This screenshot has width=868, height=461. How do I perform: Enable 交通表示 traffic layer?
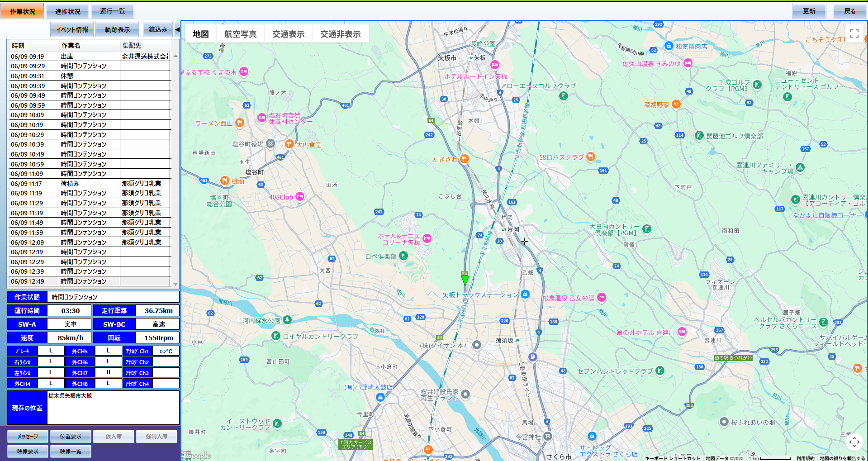pos(289,34)
